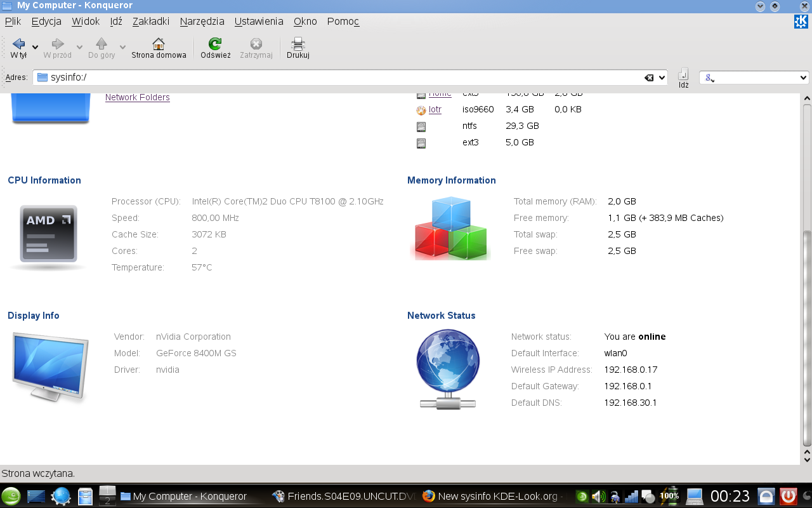Click the wireless IP address 192.168.0.17
Image resolution: width=812 pixels, height=508 pixels.
pos(631,370)
